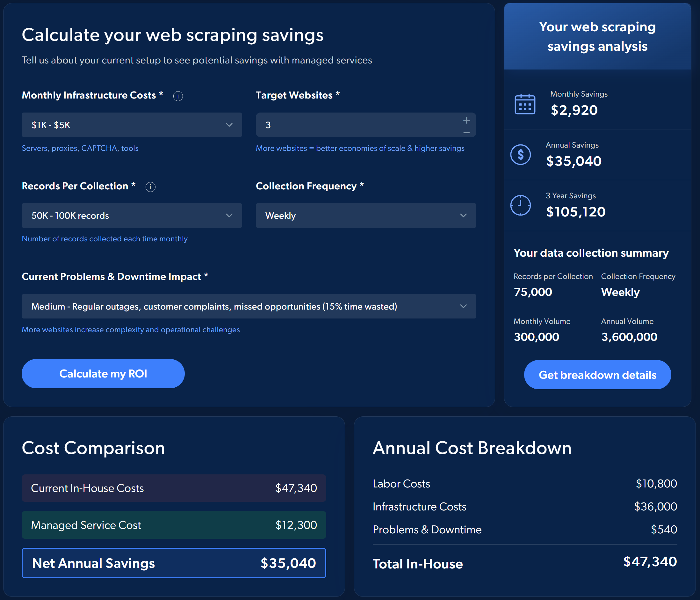Click the Annual Savings dollar icon
Viewport: 700px width, 600px height.
(x=520, y=155)
